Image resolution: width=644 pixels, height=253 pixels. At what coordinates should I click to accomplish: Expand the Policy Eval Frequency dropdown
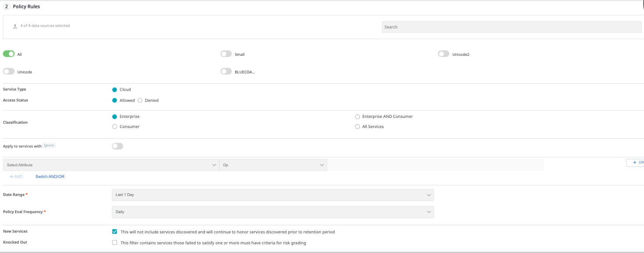(x=273, y=212)
